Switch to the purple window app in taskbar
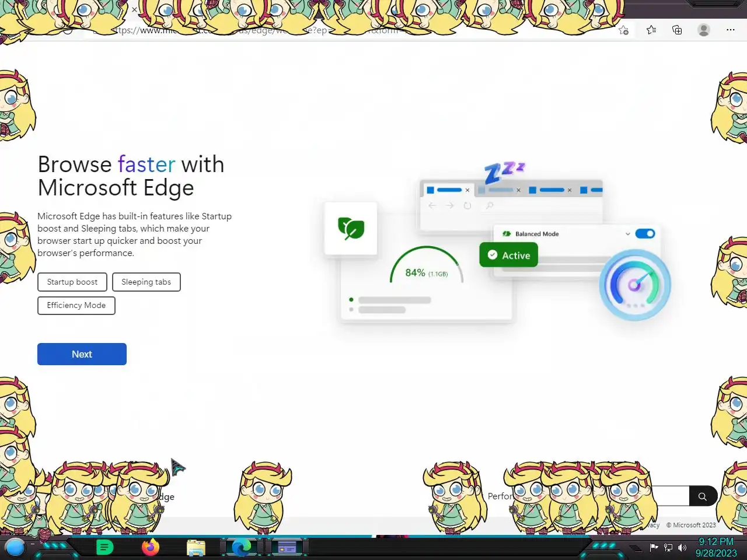 287,547
